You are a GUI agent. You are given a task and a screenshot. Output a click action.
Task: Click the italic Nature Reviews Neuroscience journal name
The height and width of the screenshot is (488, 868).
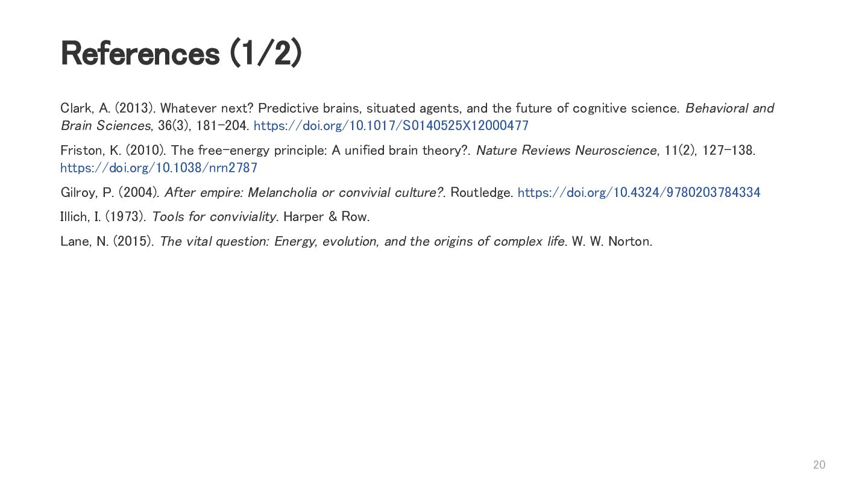565,151
